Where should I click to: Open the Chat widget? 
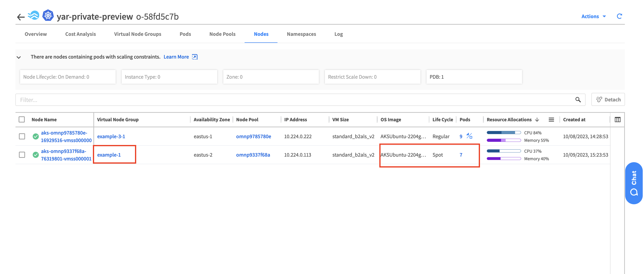634,183
